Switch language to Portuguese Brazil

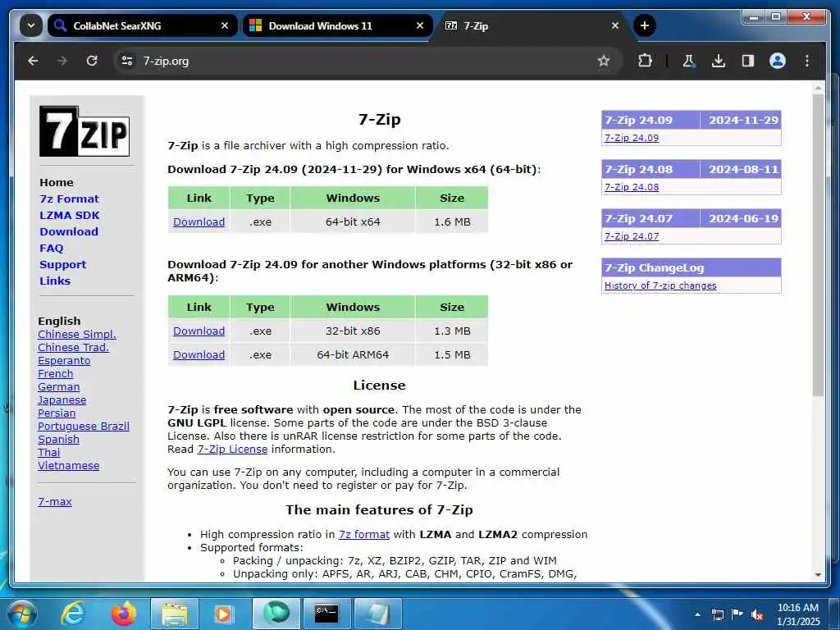84,427
